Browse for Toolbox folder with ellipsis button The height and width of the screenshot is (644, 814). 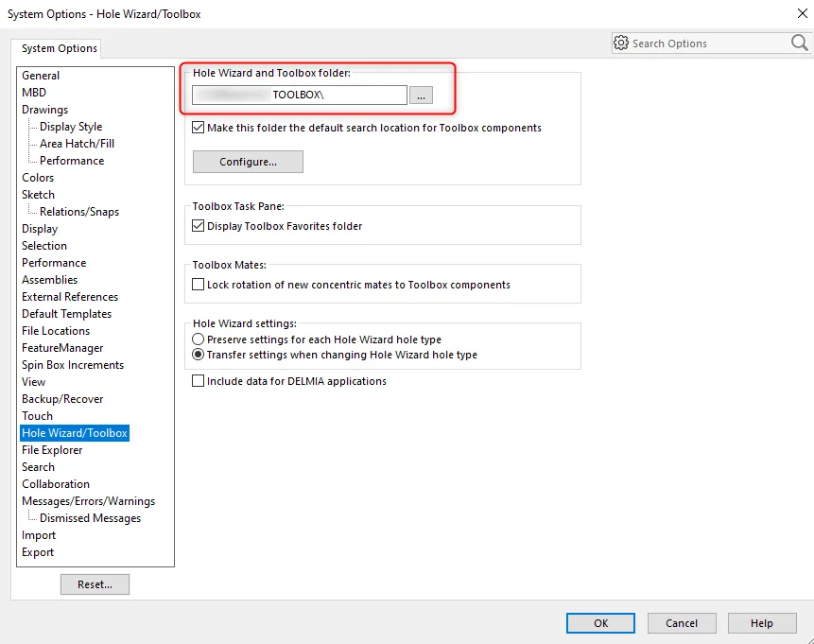(x=421, y=96)
